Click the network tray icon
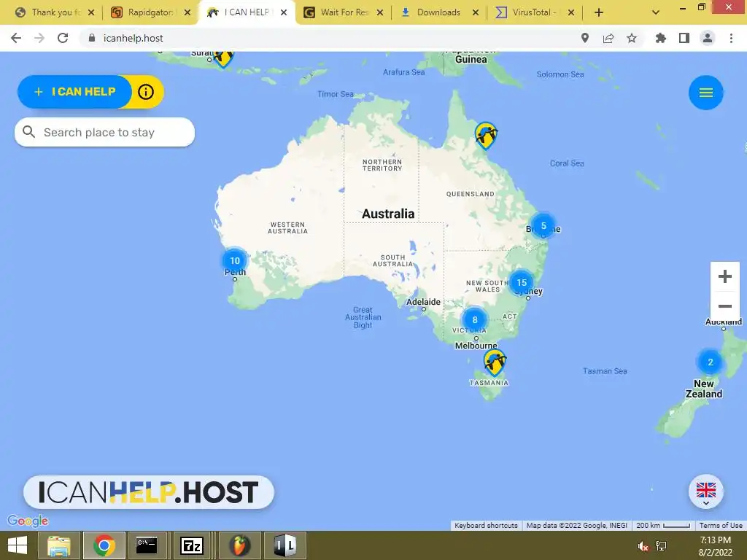The width and height of the screenshot is (747, 560). pos(661,546)
